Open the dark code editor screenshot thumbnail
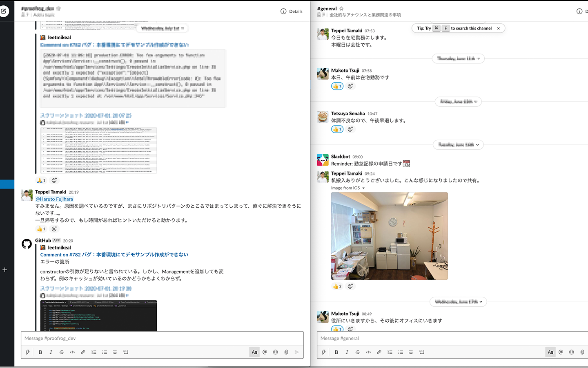The width and height of the screenshot is (588, 368). pos(98,316)
